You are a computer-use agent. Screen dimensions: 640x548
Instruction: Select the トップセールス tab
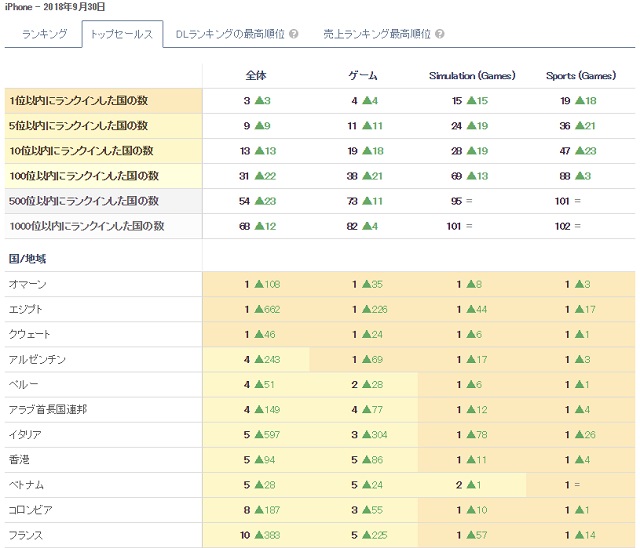pos(122,34)
